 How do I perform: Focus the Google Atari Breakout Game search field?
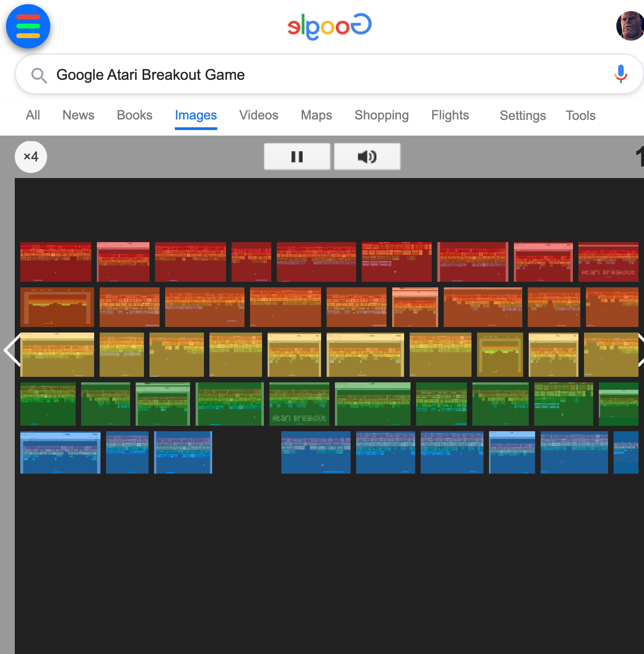(x=329, y=74)
